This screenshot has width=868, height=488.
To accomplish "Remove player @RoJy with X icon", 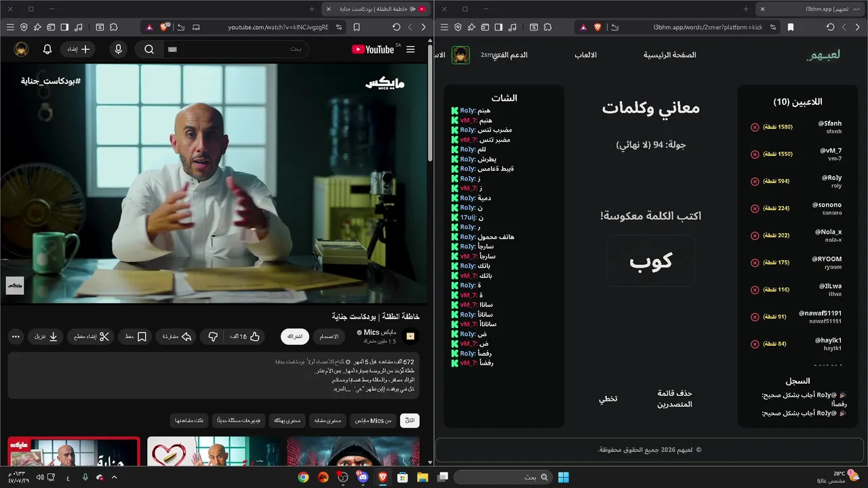I will tap(755, 181).
